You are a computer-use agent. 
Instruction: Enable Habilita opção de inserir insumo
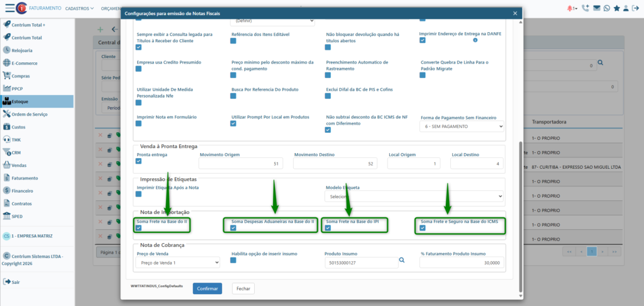[x=233, y=260]
